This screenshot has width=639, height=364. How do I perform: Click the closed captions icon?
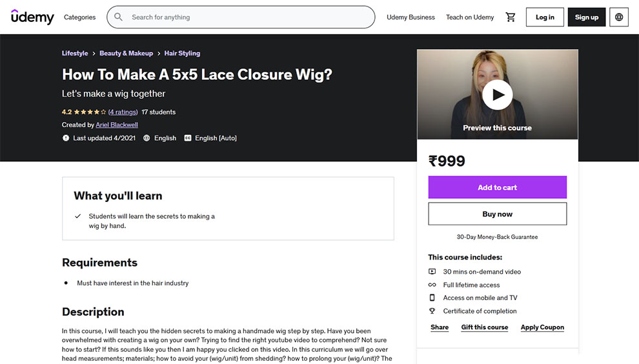[187, 138]
